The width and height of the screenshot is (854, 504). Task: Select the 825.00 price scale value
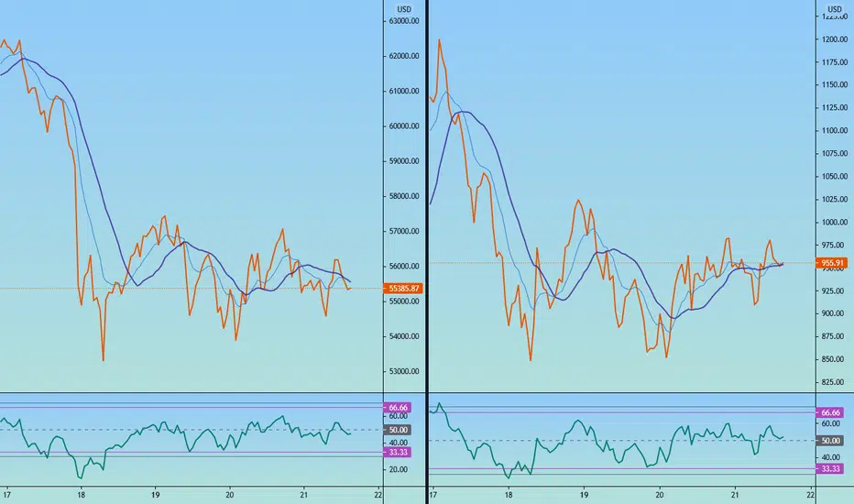point(835,382)
